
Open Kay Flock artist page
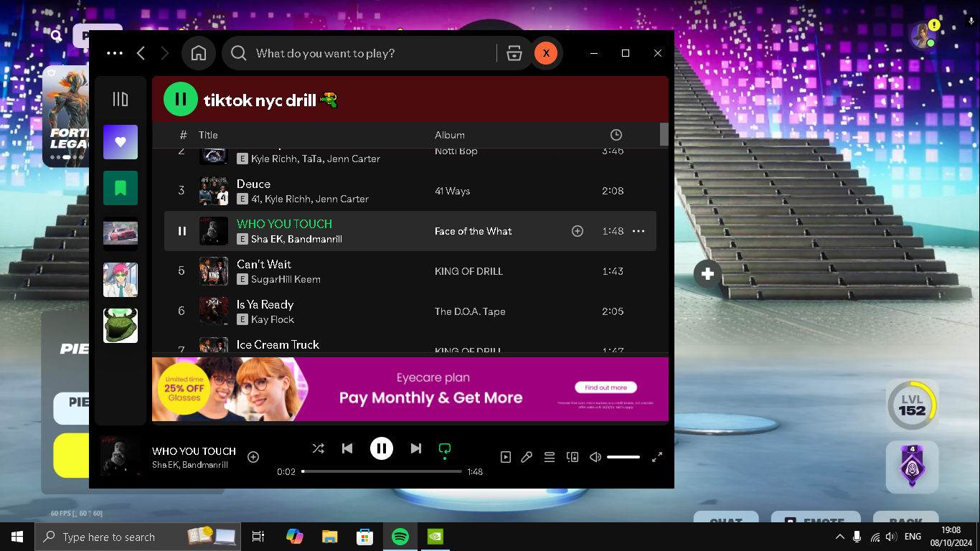[273, 319]
